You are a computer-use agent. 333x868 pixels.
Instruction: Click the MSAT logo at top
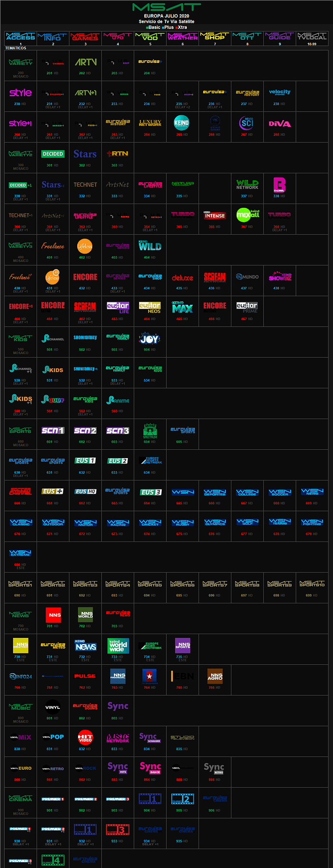click(166, 7)
